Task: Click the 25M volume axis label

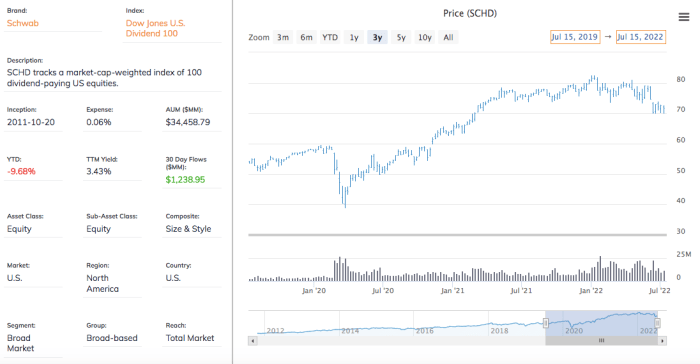Action: 683,254
